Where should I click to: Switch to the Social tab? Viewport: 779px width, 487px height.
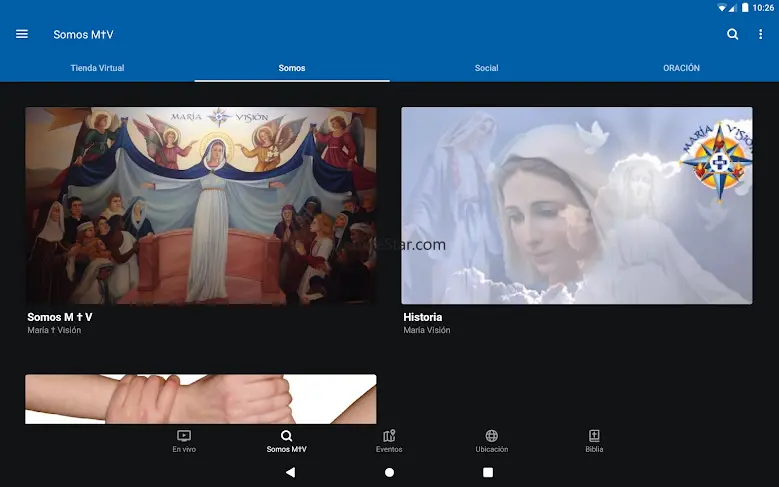(x=486, y=68)
